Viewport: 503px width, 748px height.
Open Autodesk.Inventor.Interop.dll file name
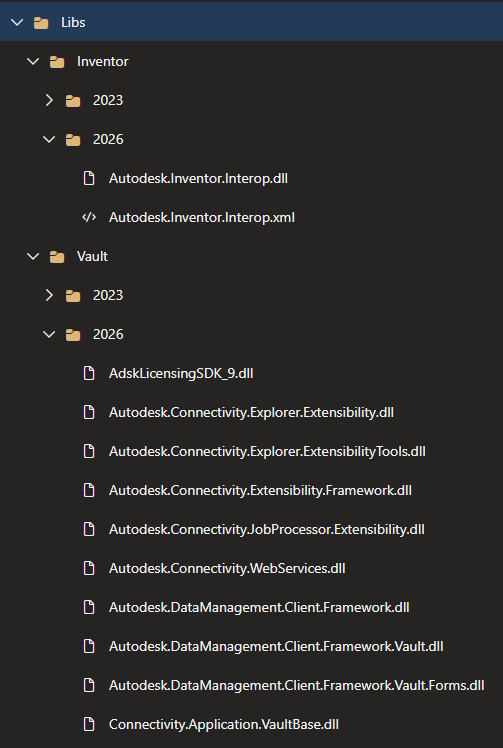[198, 178]
